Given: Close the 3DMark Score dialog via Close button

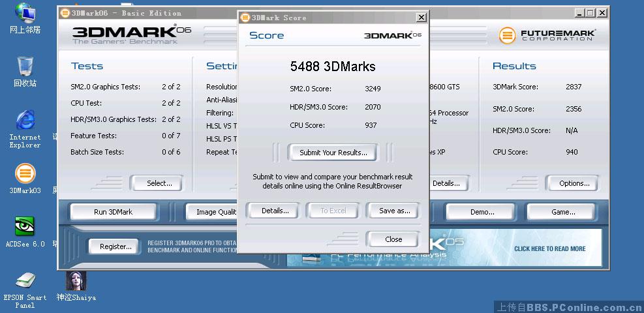Looking at the screenshot, I should [393, 239].
